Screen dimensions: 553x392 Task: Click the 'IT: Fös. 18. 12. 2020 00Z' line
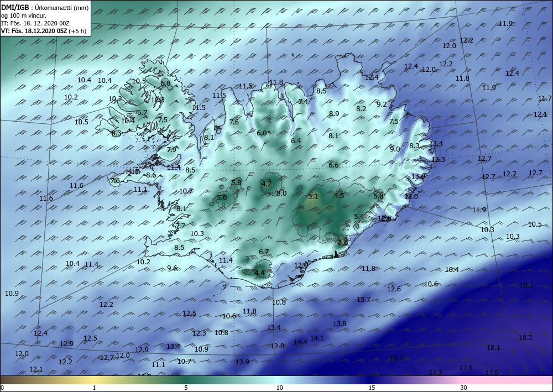[35, 23]
